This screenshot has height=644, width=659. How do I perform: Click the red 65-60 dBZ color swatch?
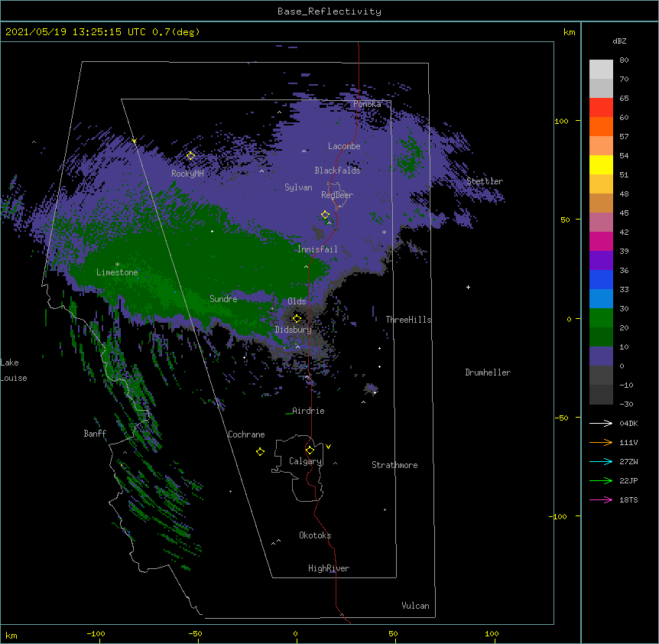click(x=601, y=107)
